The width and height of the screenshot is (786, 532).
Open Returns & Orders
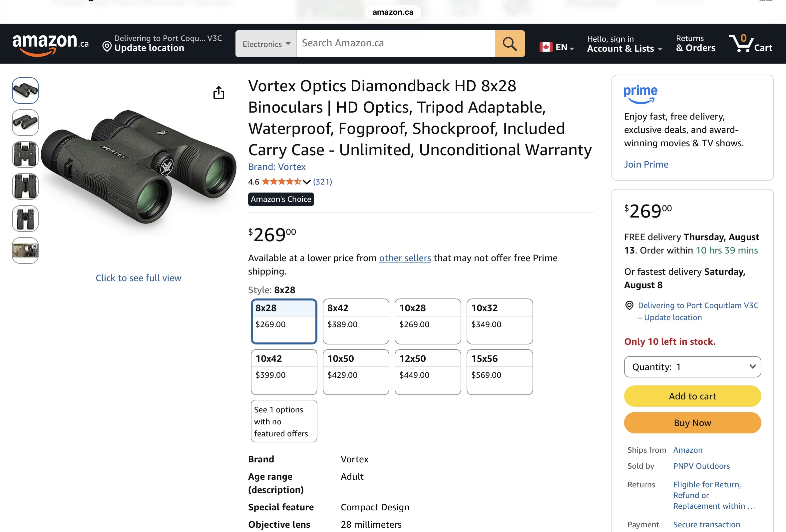tap(695, 43)
